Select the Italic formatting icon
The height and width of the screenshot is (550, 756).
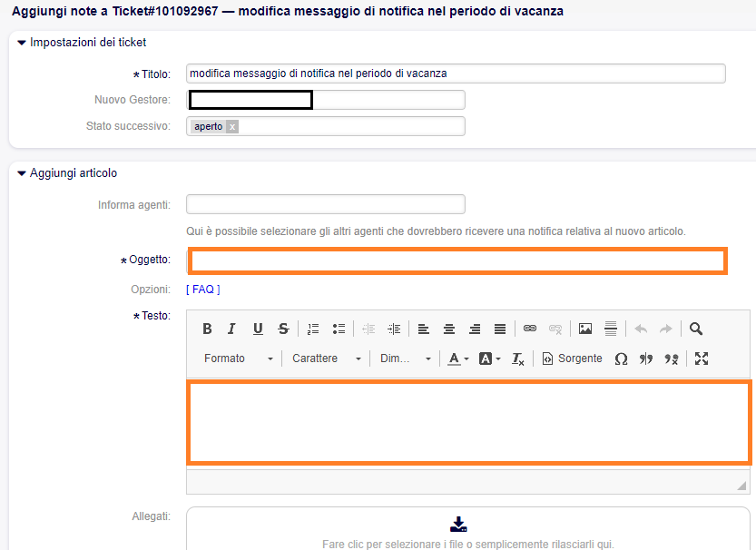tap(231, 329)
